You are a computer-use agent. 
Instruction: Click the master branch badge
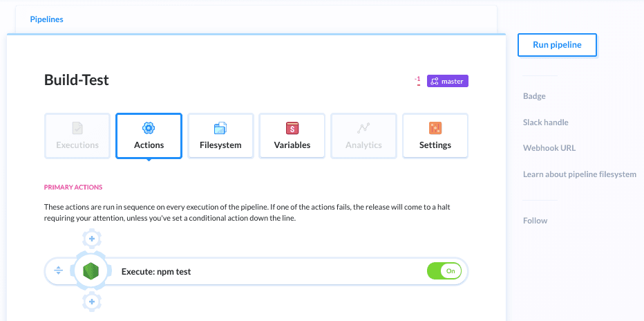[x=448, y=81]
